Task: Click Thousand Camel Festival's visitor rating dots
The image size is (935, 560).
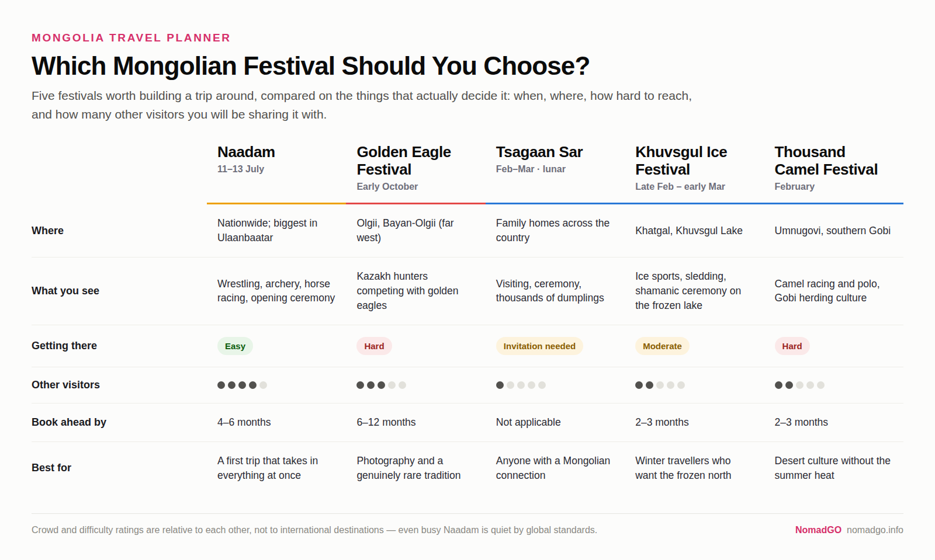Action: pos(799,385)
